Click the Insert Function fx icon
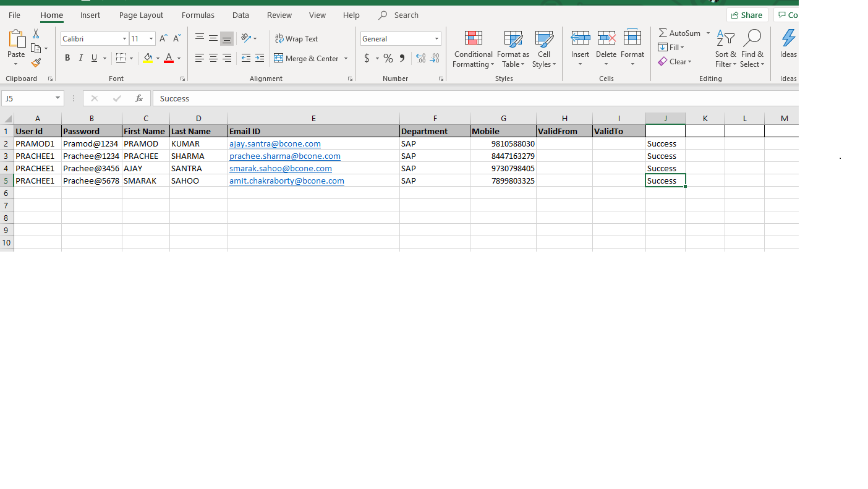 (x=139, y=98)
